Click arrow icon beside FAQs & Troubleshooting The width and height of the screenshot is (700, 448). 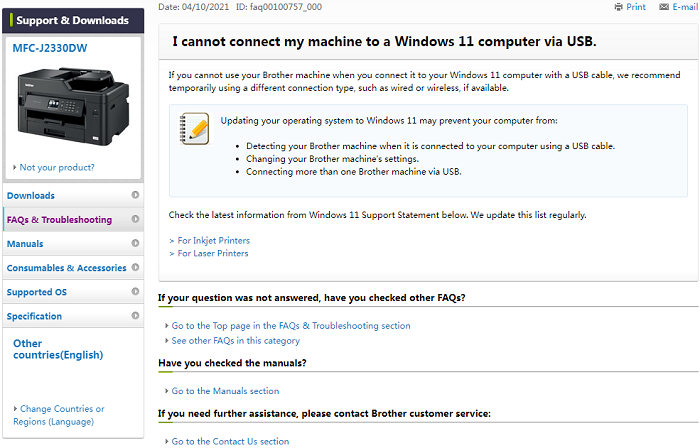pyautogui.click(x=135, y=220)
